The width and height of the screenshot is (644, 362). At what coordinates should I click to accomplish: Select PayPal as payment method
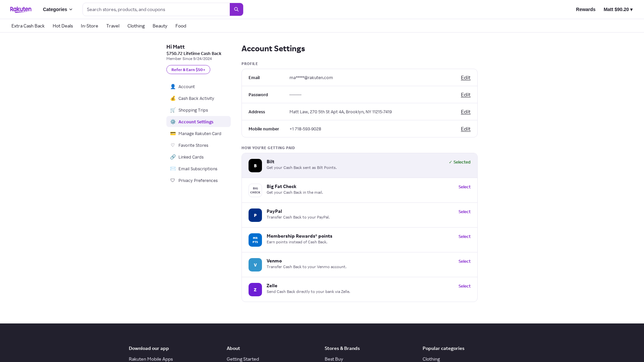465,212
